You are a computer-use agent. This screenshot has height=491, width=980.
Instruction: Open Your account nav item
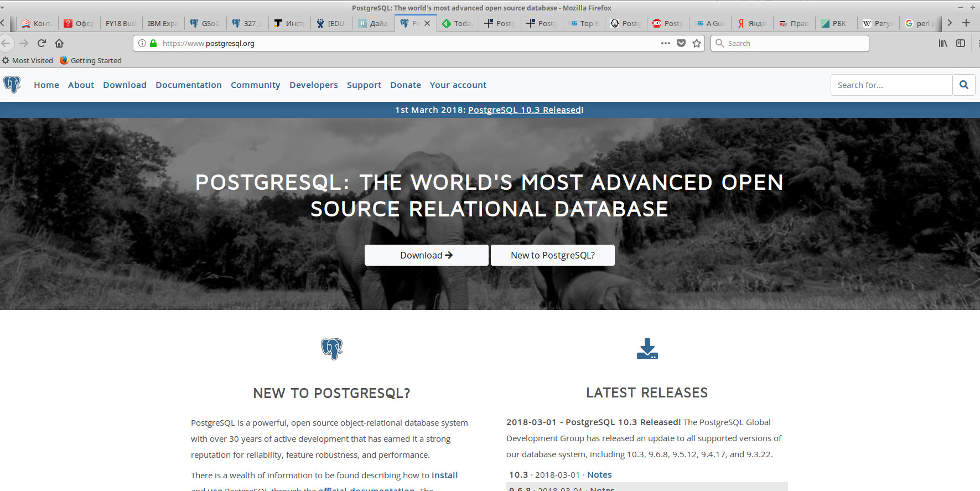coord(458,85)
